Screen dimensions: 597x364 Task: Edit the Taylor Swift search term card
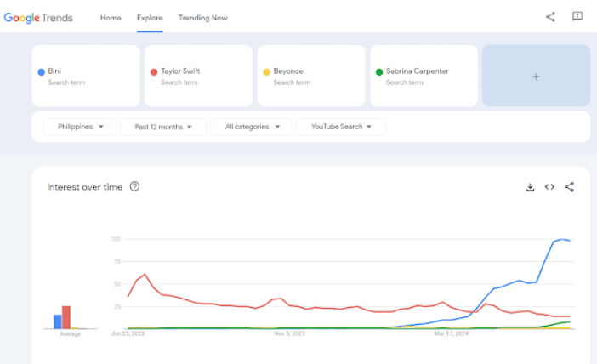[x=198, y=76]
